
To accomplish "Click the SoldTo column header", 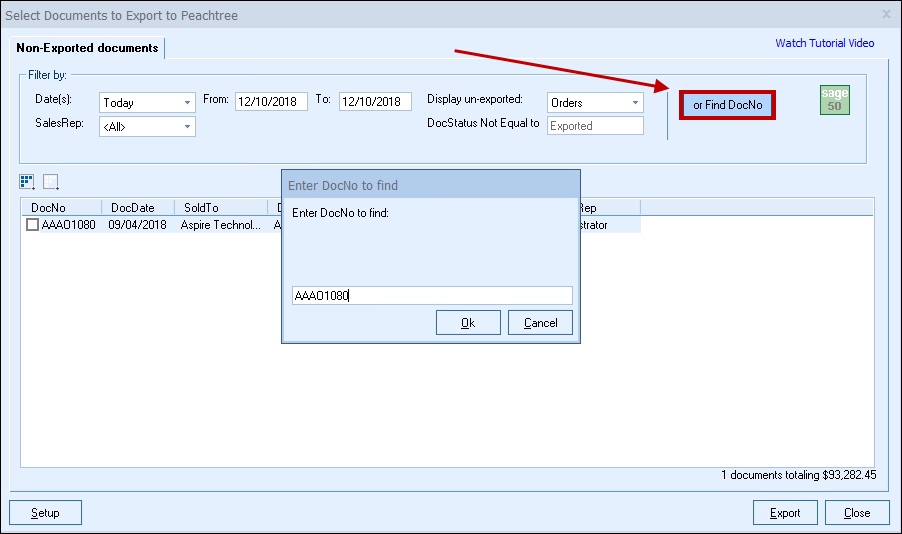I will (x=220, y=207).
